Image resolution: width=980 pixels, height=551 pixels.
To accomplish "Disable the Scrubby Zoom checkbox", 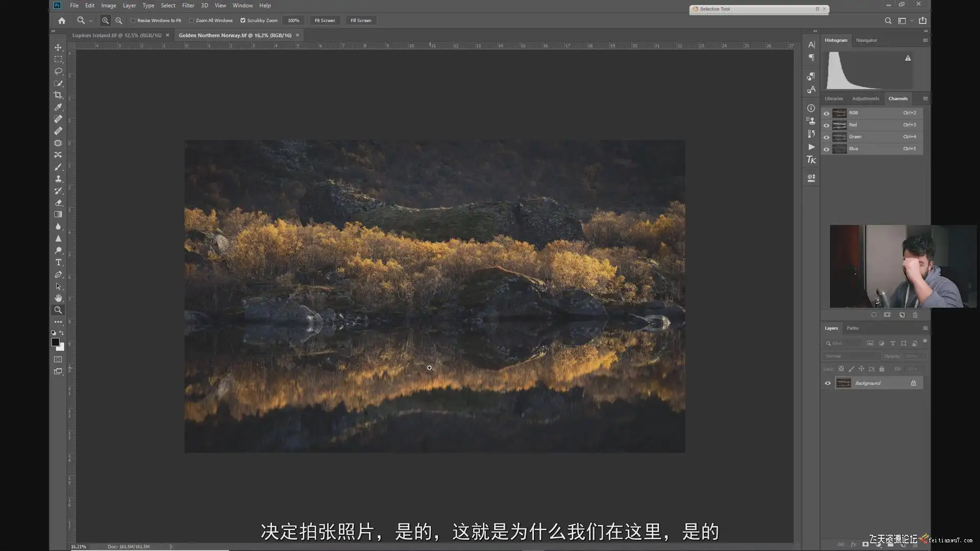I will 243,20.
